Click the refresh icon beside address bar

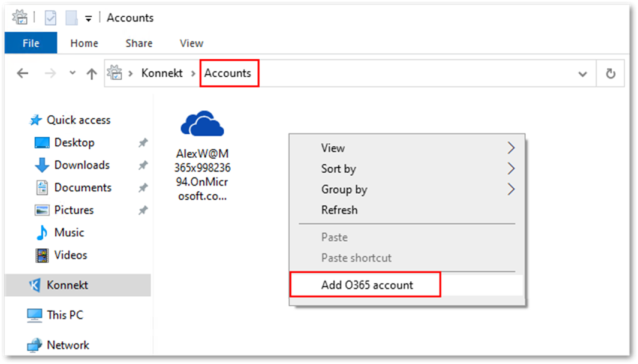click(610, 74)
